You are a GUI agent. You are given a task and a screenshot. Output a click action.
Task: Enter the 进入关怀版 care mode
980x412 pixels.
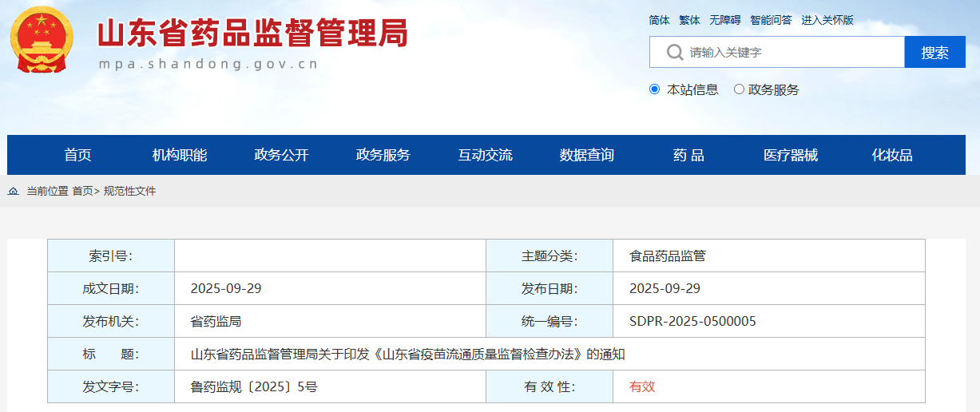(827, 20)
